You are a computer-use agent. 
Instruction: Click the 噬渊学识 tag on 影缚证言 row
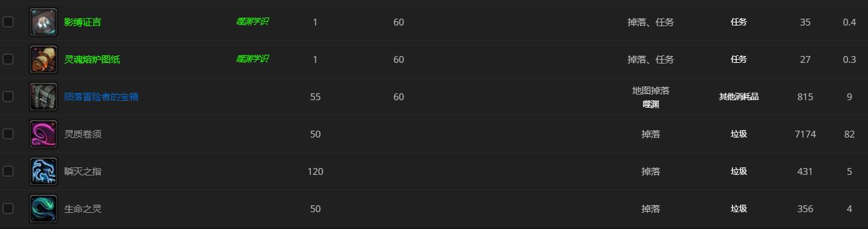coord(252,22)
